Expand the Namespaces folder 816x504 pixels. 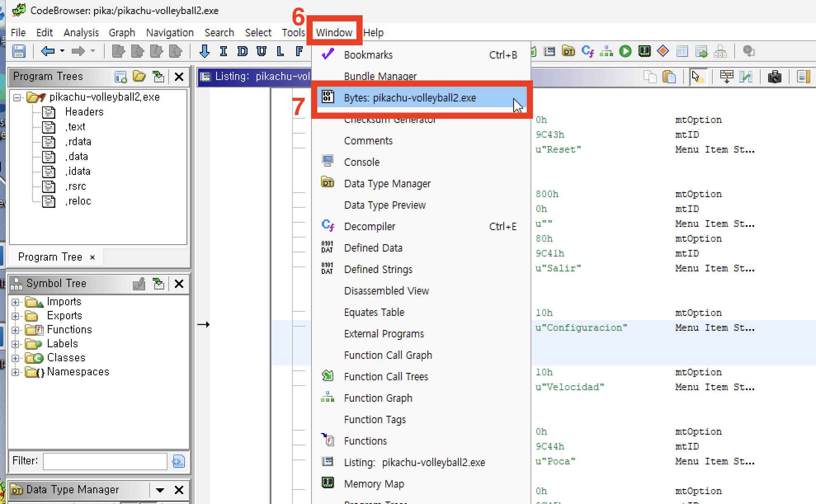[x=15, y=372]
